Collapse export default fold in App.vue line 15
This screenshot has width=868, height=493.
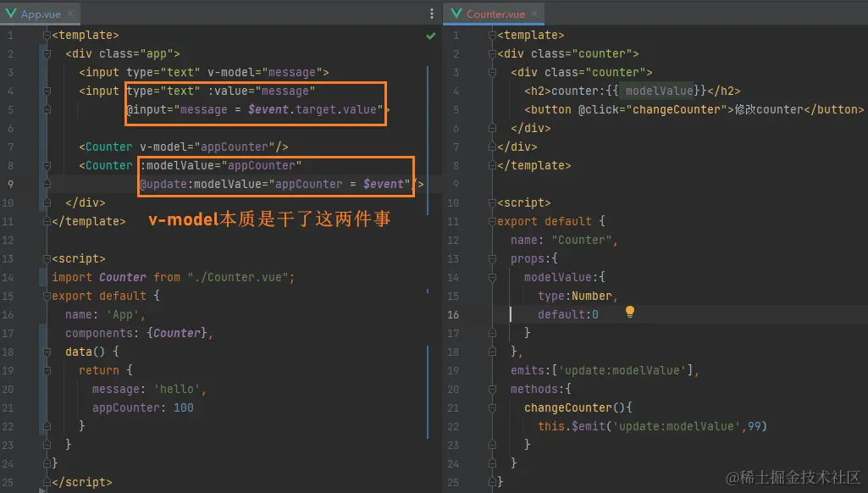point(47,296)
